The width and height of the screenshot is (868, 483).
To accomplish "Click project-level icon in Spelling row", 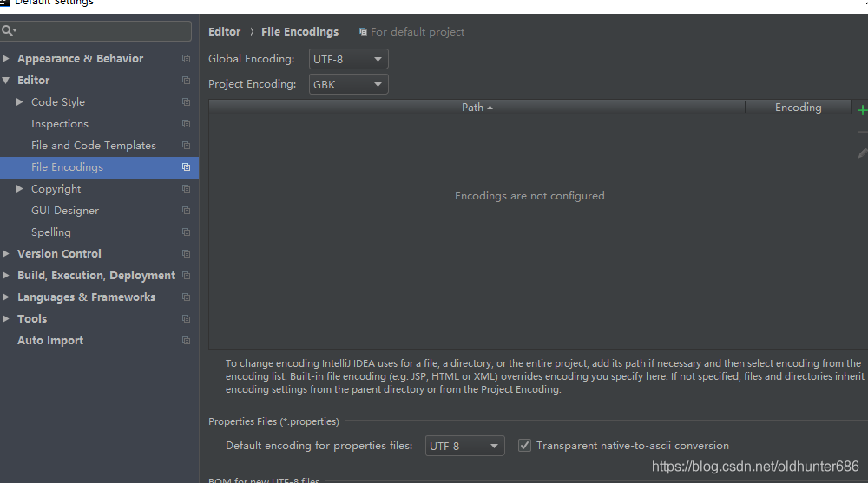I will pyautogui.click(x=186, y=232).
